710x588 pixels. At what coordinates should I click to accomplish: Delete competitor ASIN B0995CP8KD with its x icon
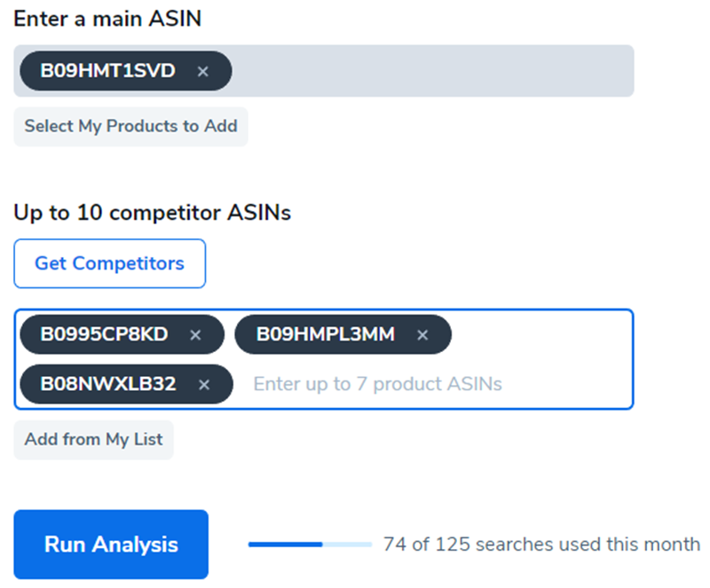(196, 335)
